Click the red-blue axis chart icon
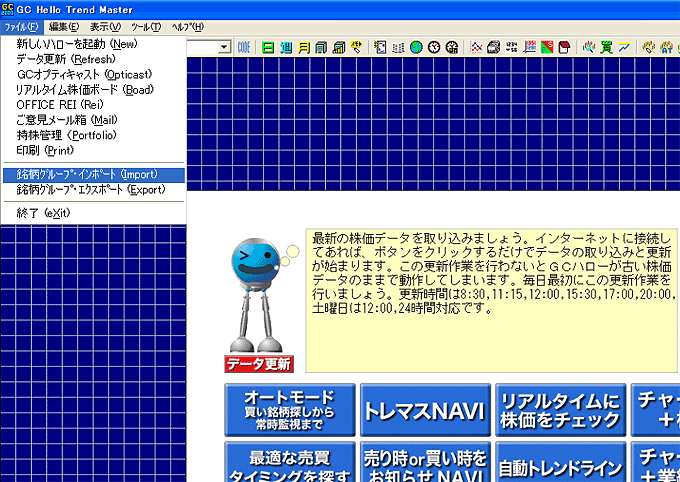 (529, 47)
